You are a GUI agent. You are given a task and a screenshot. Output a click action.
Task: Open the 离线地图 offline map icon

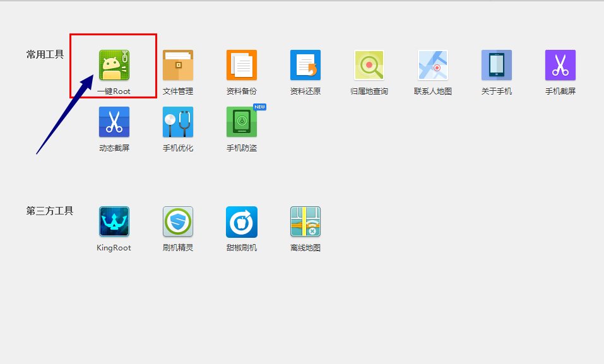click(x=305, y=221)
